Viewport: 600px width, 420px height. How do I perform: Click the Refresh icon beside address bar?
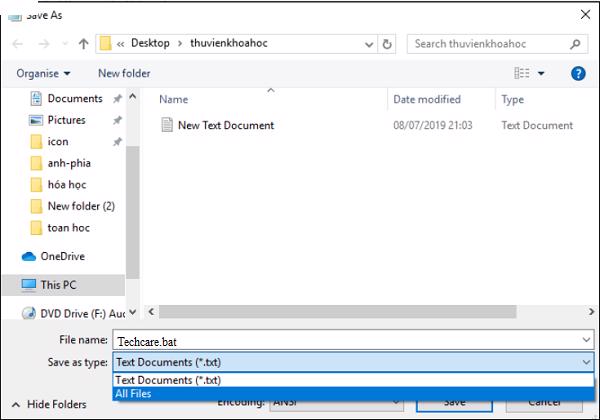pyautogui.click(x=387, y=44)
